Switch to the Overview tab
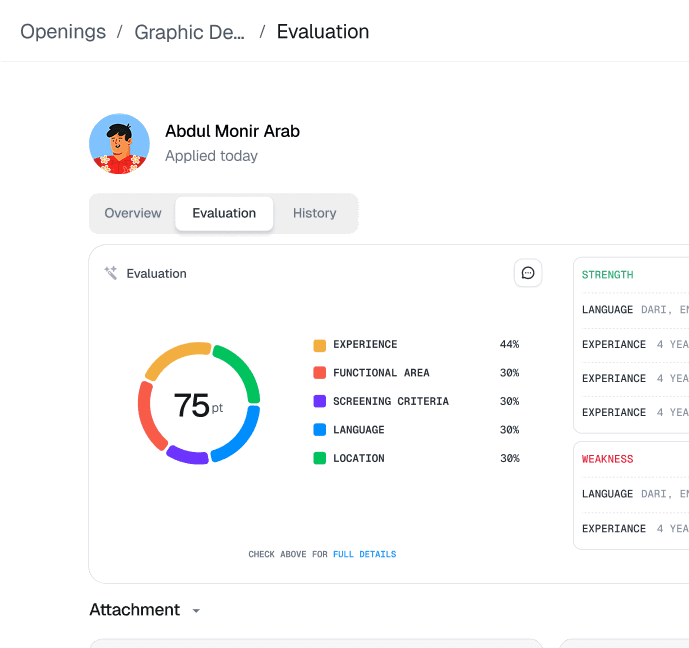This screenshot has height=648, width=689. (x=133, y=213)
